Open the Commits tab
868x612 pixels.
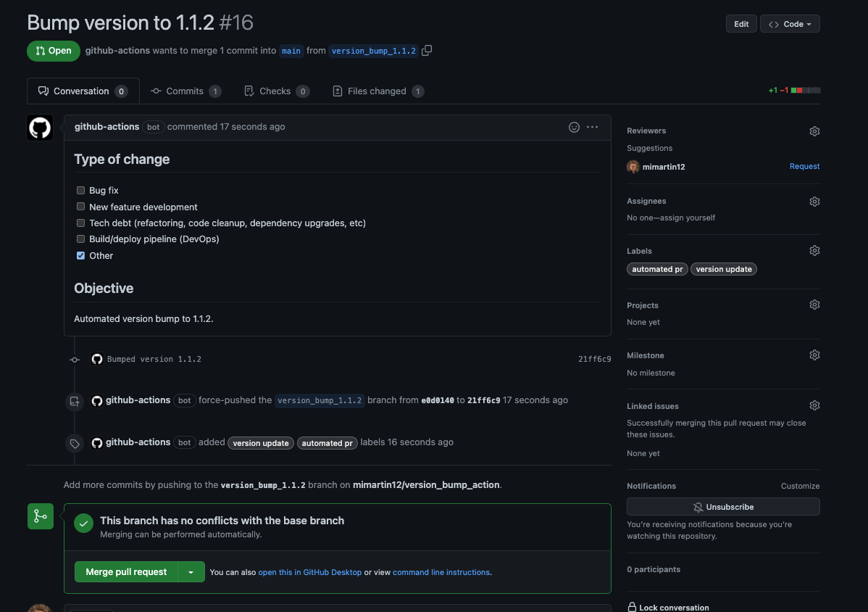coord(186,91)
